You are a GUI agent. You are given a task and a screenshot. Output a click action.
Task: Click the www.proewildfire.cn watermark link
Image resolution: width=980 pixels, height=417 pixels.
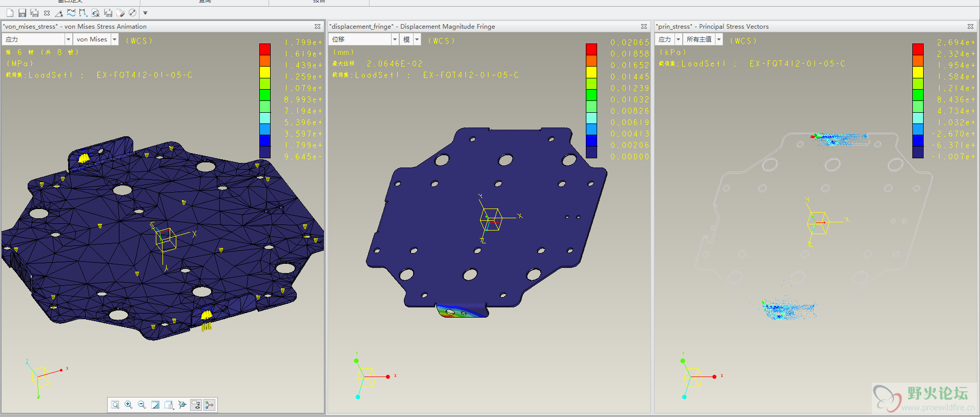[x=938, y=408]
